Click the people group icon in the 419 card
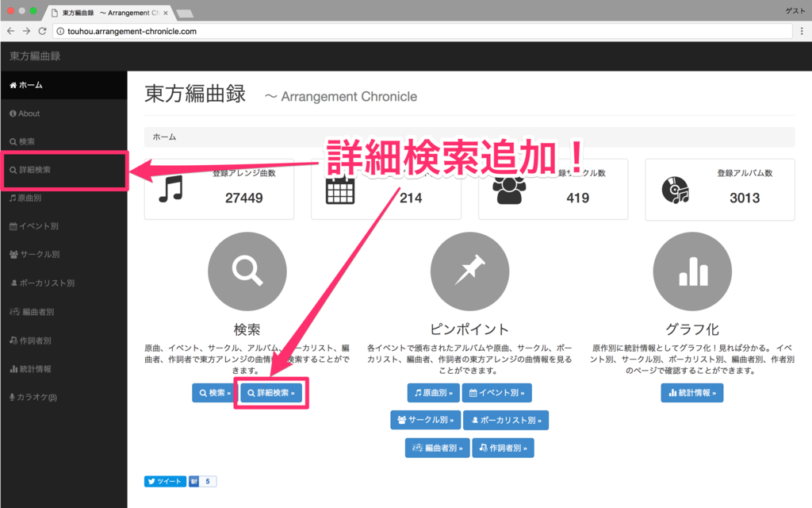The width and height of the screenshot is (812, 508). pos(509,190)
